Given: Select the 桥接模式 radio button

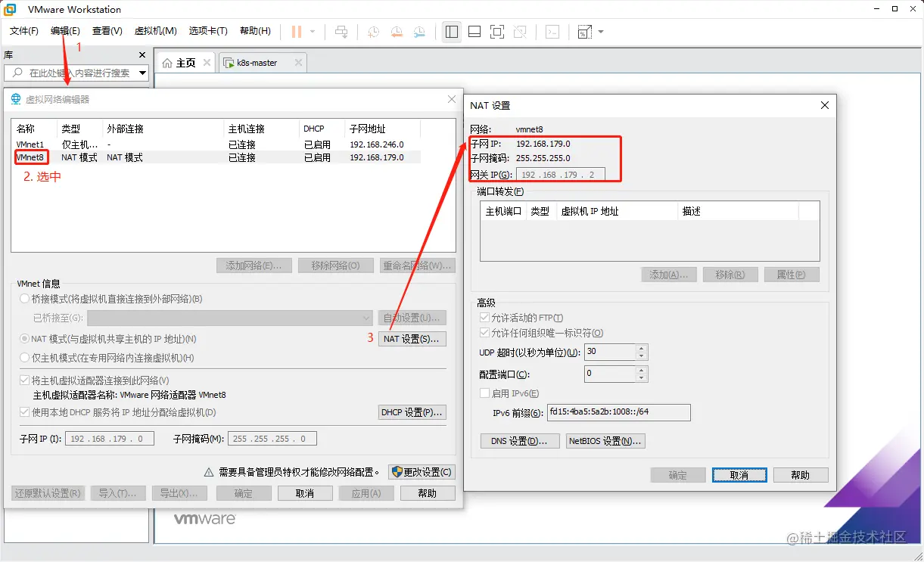Looking at the screenshot, I should [25, 299].
